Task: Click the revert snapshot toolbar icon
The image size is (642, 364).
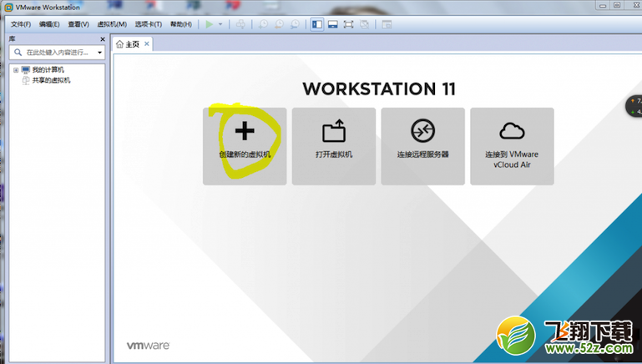Action: (x=279, y=24)
